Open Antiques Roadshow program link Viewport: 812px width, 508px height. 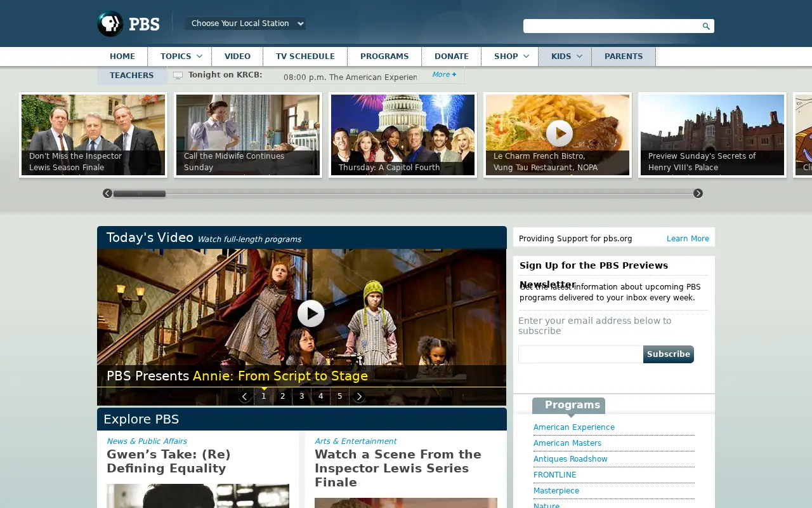(x=570, y=459)
